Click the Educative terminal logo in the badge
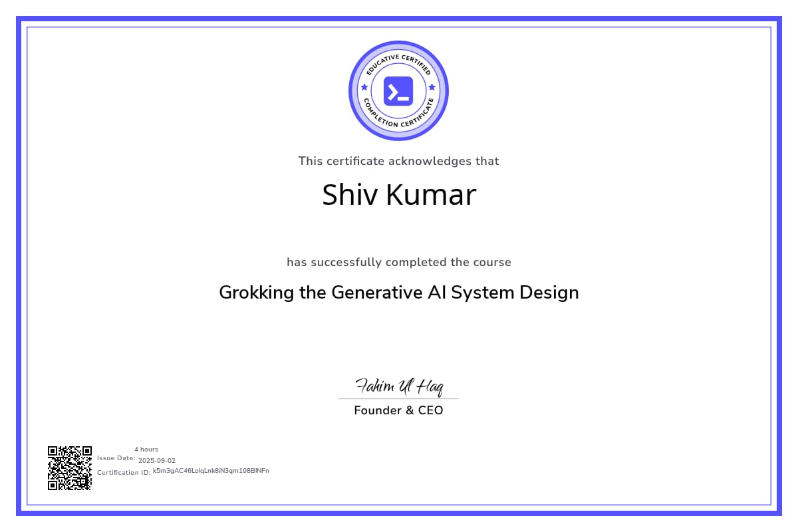The height and width of the screenshot is (532, 798). pyautogui.click(x=398, y=91)
